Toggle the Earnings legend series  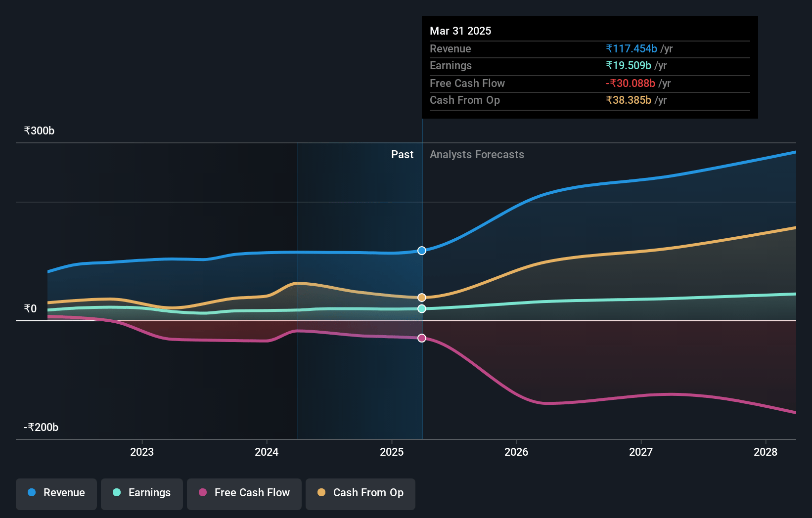[142, 494]
